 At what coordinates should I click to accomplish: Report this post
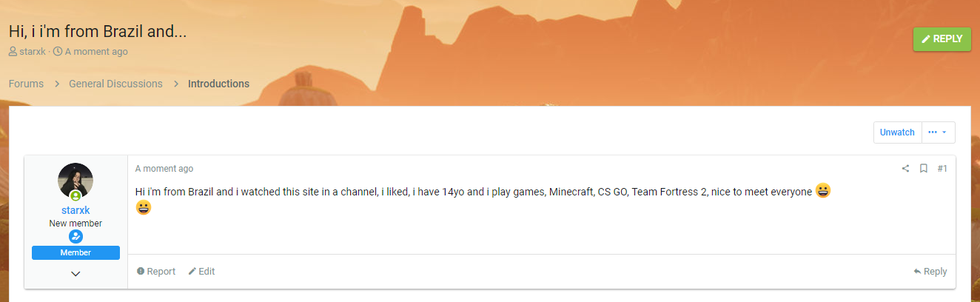pyautogui.click(x=156, y=272)
